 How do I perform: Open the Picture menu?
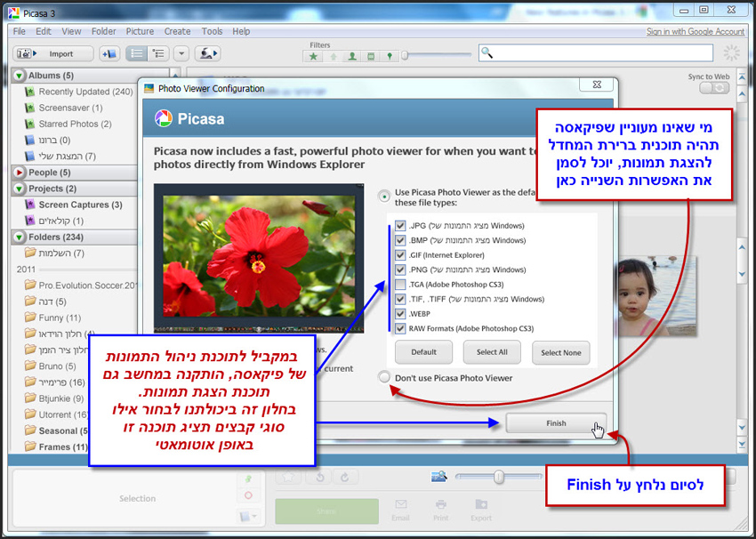pyautogui.click(x=140, y=31)
